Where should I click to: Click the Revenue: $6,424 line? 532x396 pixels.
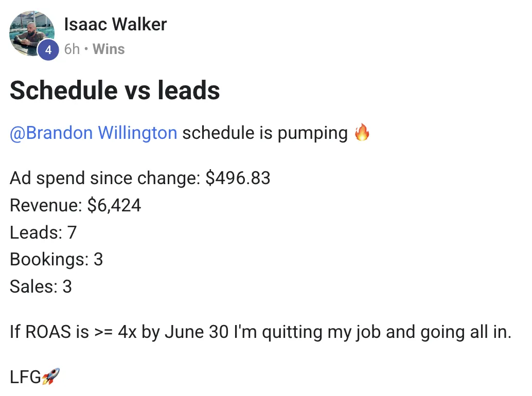point(75,205)
